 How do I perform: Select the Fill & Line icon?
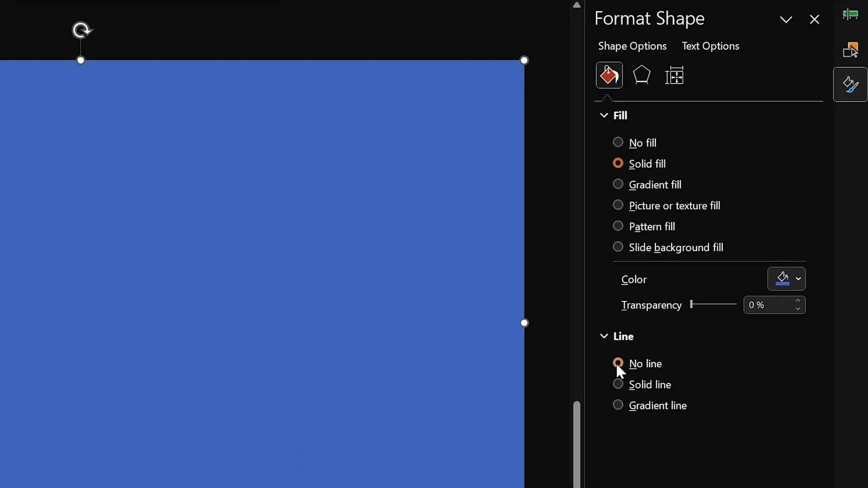pyautogui.click(x=609, y=75)
